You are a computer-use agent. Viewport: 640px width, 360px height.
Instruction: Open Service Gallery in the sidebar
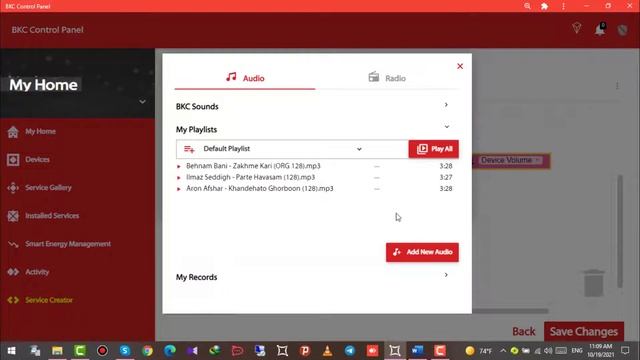pyautogui.click(x=48, y=188)
